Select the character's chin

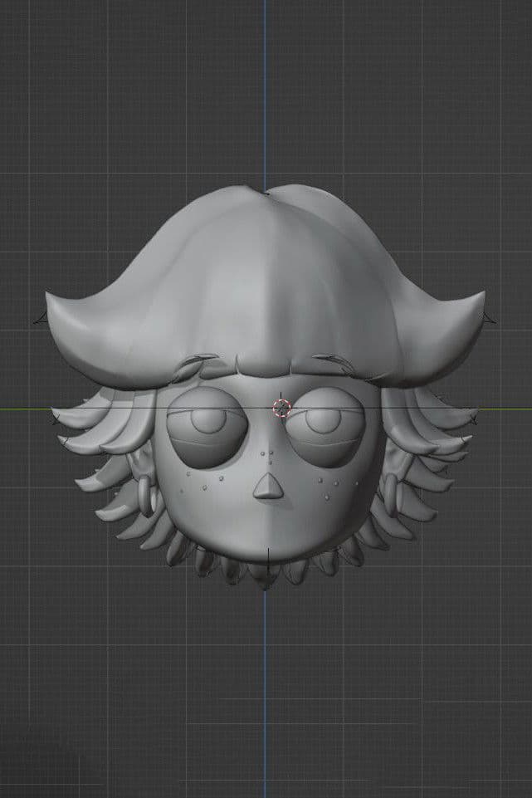pyautogui.click(x=267, y=556)
